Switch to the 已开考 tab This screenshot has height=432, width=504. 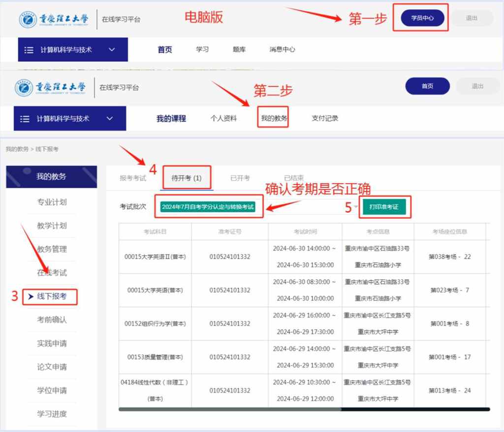pyautogui.click(x=240, y=178)
